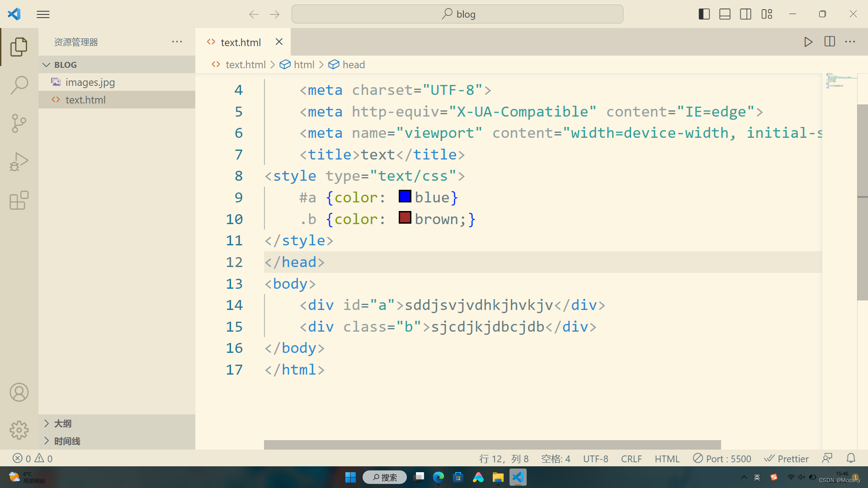The width and height of the screenshot is (868, 488).
Task: Open editor More Actions ellipsis
Action: [x=850, y=42]
